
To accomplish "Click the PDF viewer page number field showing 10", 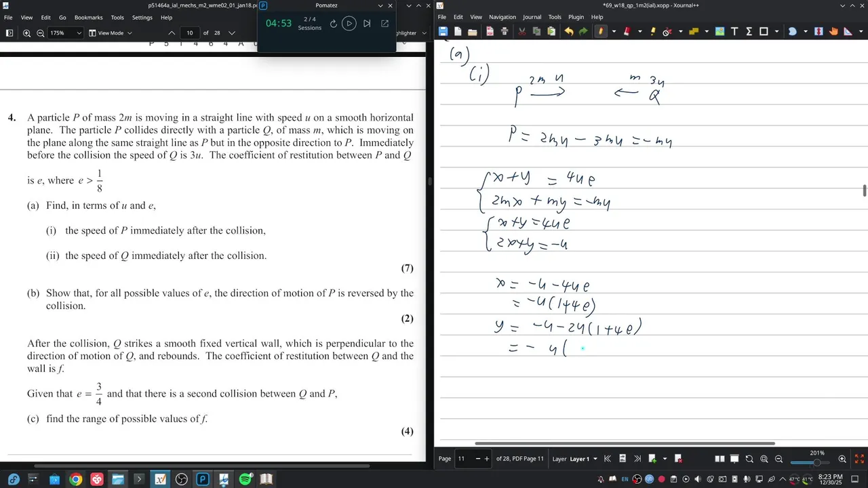I will [189, 33].
